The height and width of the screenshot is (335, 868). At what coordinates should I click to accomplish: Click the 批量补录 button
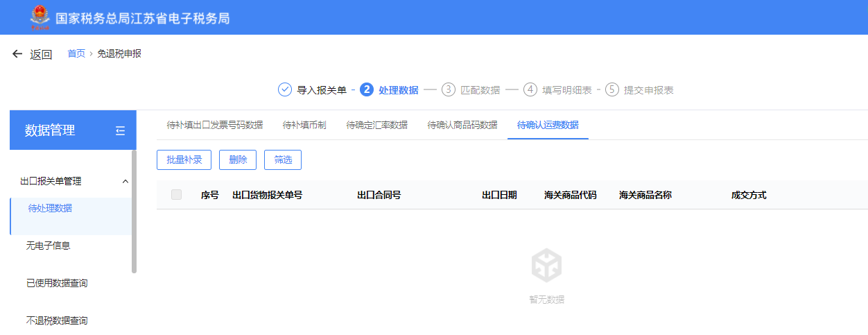click(x=184, y=160)
